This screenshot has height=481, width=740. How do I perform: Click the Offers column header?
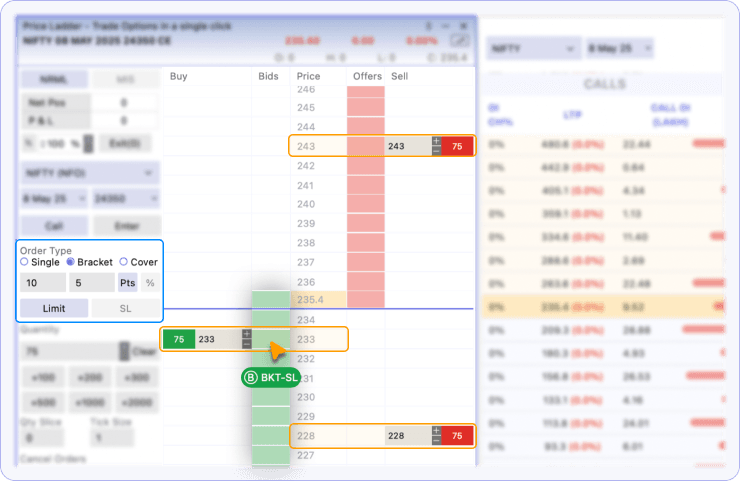pyautogui.click(x=367, y=76)
